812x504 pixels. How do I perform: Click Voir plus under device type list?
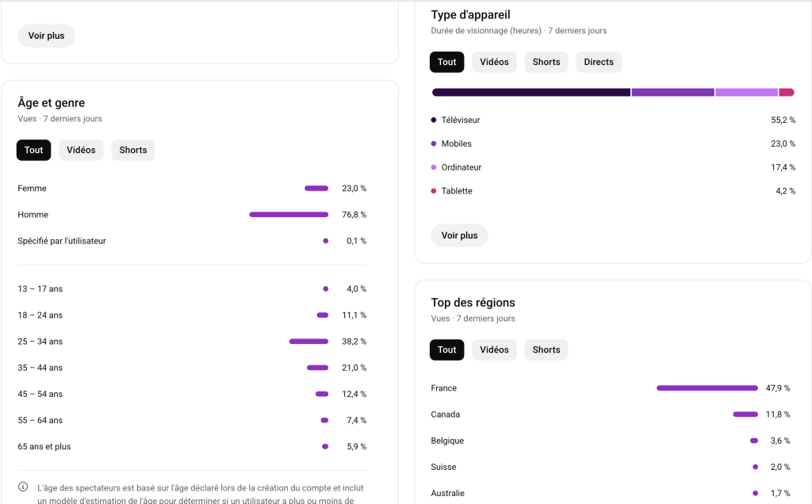click(x=459, y=235)
